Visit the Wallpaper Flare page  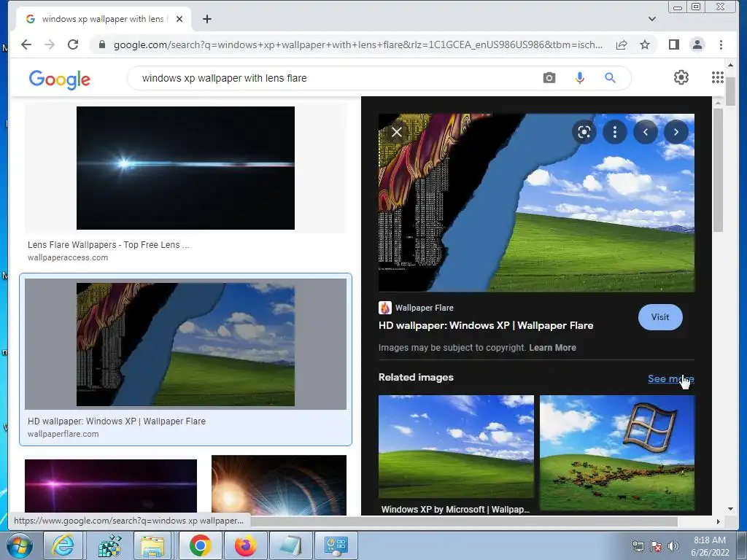[659, 317]
